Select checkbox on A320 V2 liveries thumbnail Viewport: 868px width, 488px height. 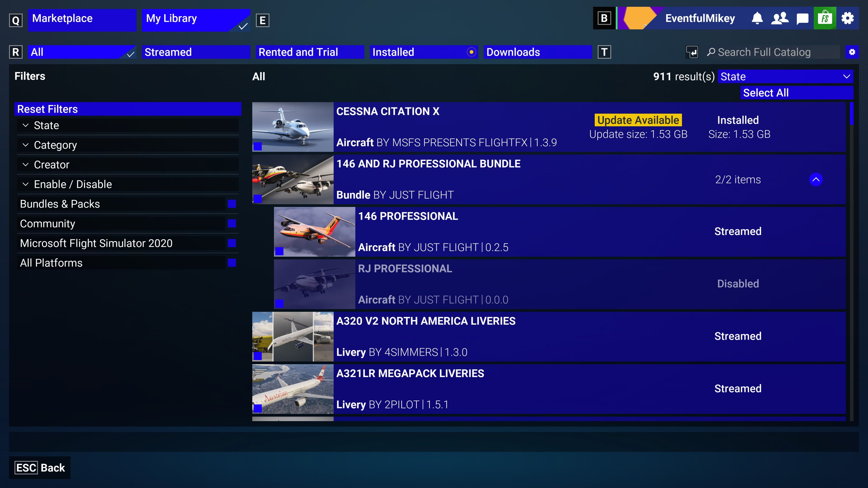point(257,356)
